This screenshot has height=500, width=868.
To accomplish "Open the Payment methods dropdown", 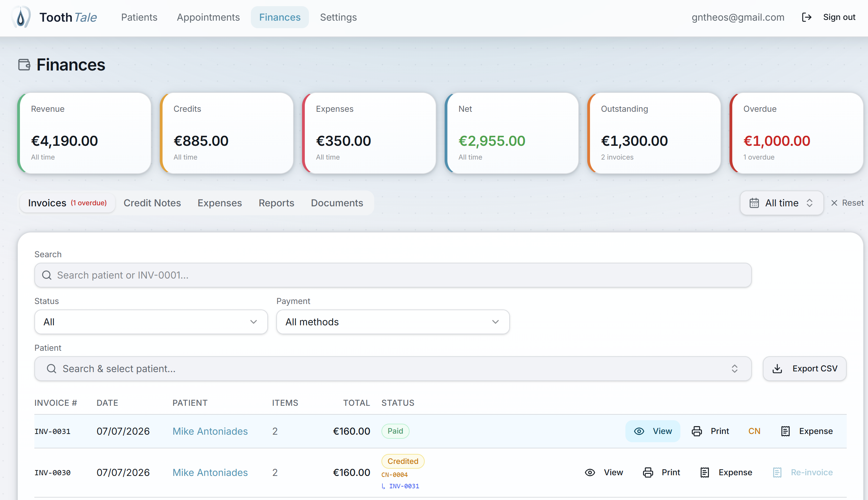I will tap(393, 322).
